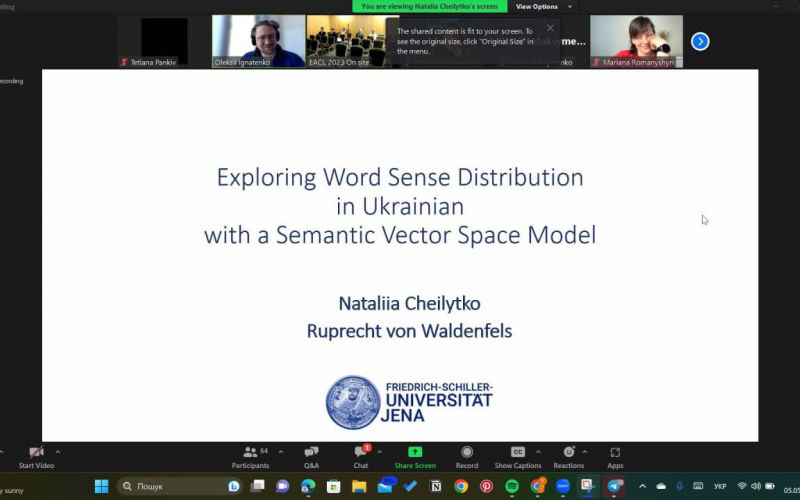
Task: Open the volume speaker tray icon
Action: click(x=756, y=486)
